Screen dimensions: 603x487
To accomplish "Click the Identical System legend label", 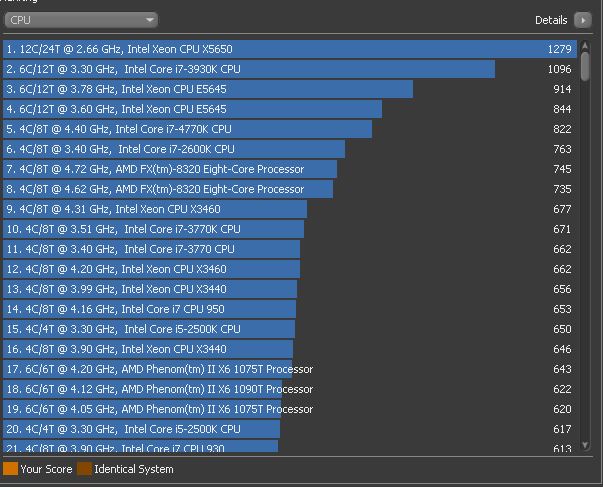I will [x=134, y=470].
